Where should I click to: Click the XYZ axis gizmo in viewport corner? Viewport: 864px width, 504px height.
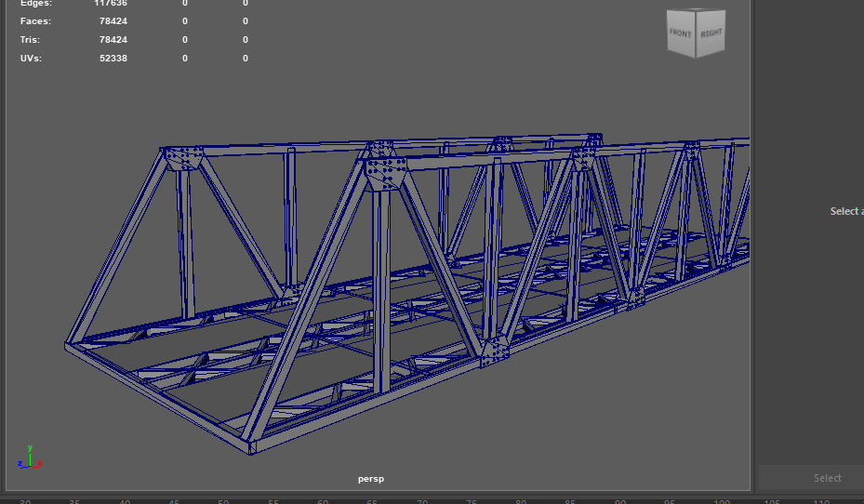30,458
